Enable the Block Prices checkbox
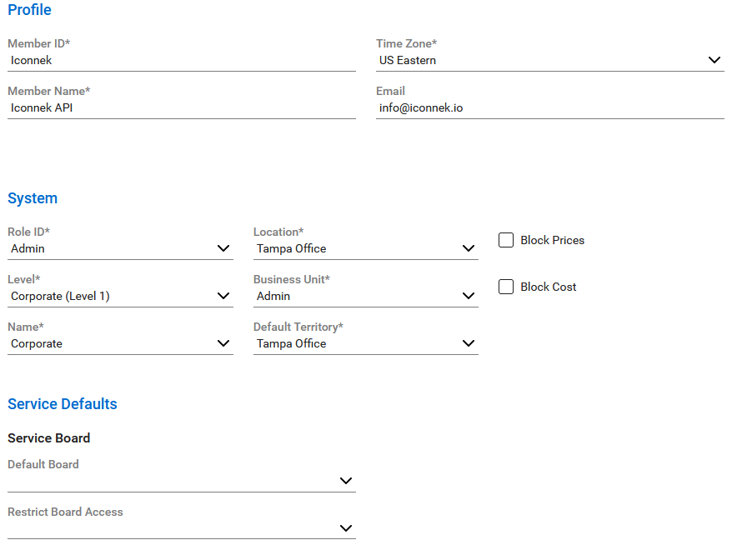The height and width of the screenshot is (560, 737). tap(506, 240)
